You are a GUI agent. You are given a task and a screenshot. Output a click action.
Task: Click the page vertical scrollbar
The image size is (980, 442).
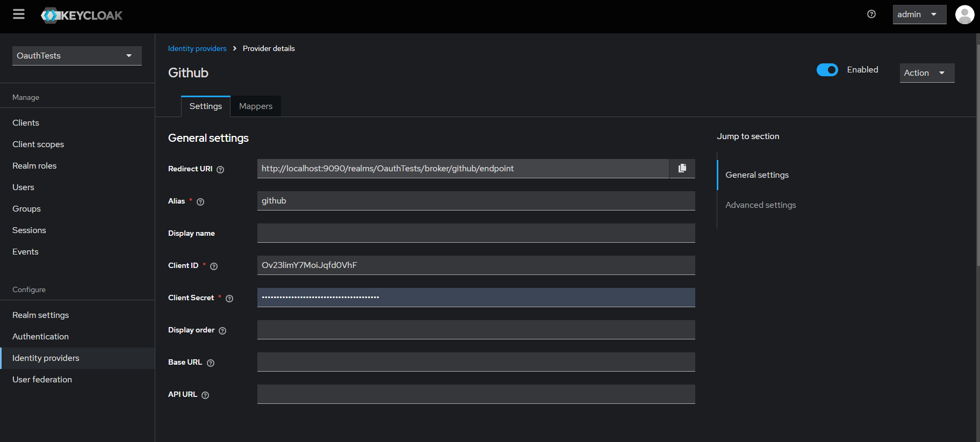coord(978,156)
